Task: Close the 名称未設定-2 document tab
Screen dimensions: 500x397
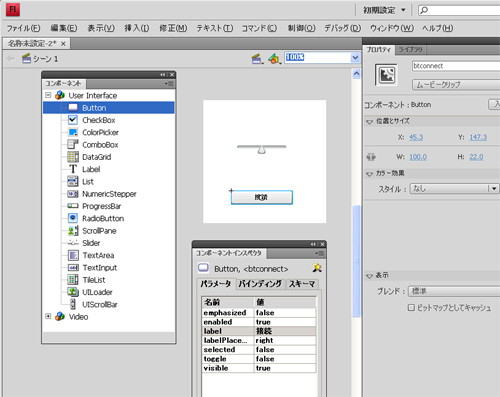Action: (63, 44)
